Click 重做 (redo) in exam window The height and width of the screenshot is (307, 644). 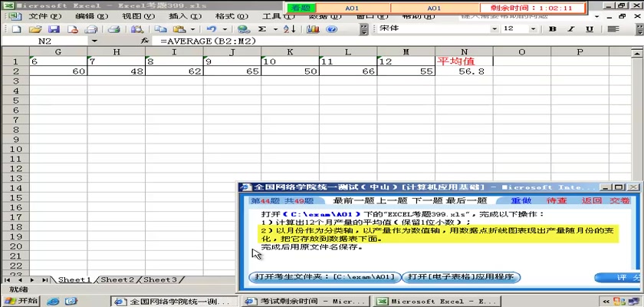pyautogui.click(x=521, y=200)
